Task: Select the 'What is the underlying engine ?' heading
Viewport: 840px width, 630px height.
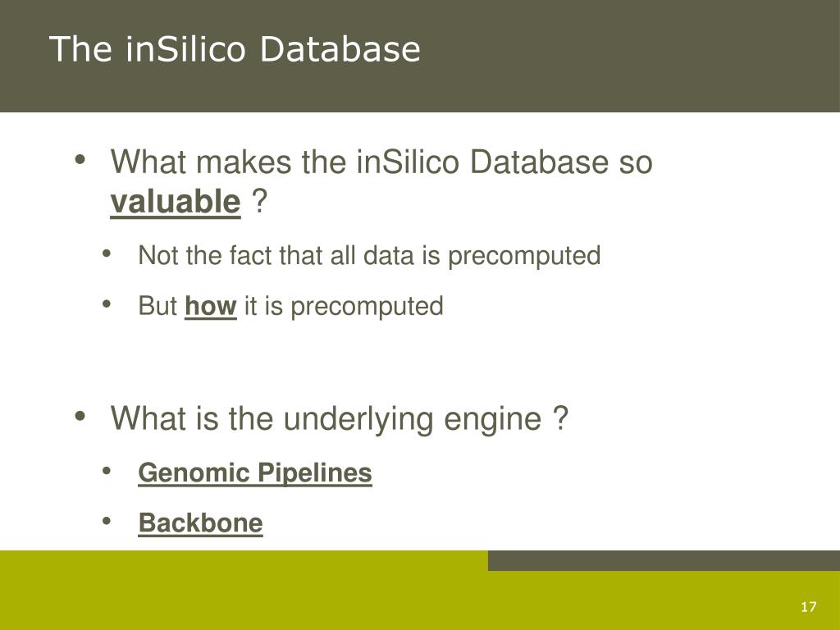Action: point(339,418)
